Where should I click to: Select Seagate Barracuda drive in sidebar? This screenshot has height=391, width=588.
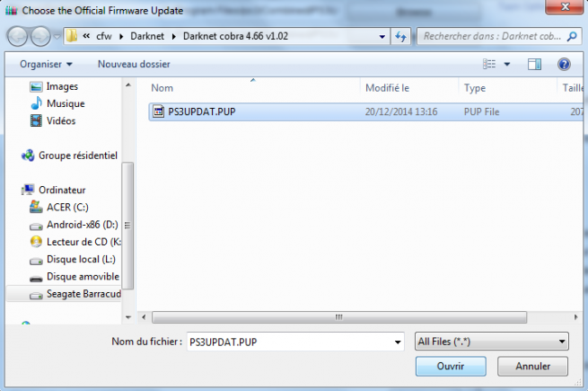point(75,294)
